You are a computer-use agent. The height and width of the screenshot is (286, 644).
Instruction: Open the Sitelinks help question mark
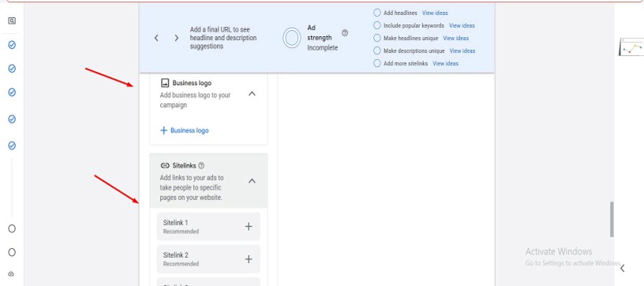(201, 165)
